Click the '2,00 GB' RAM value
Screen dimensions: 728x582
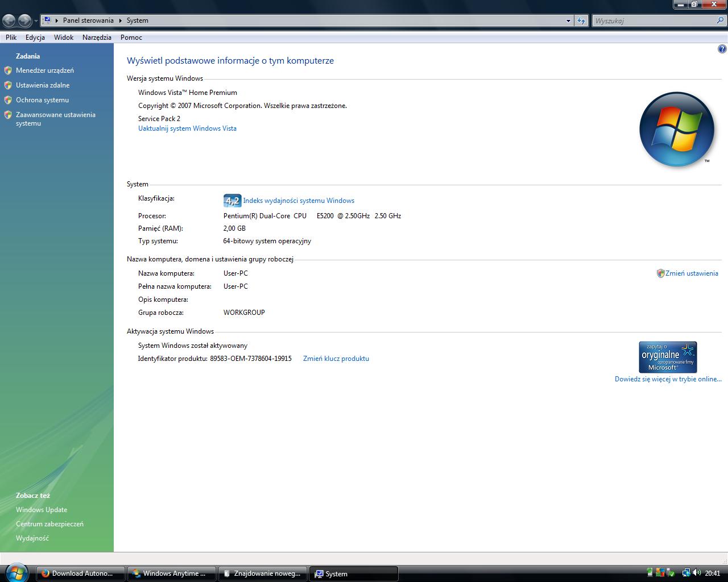[x=234, y=228]
